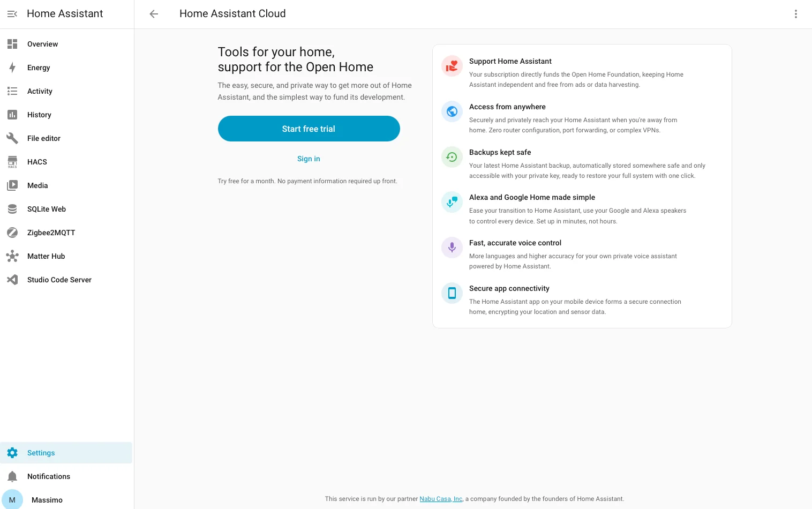
Task: Click the Studio Code Server icon
Action: [12, 280]
